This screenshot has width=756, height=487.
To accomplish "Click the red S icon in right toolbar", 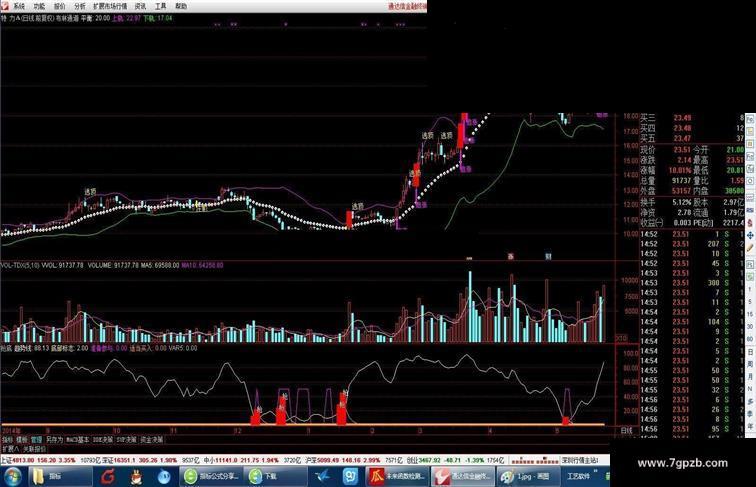I will (x=750, y=223).
